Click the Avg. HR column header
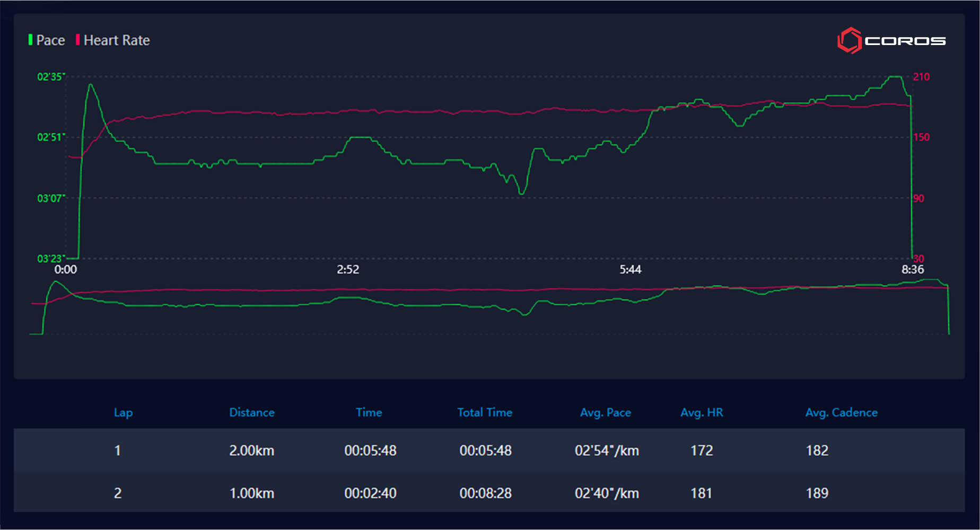The image size is (980, 530). point(701,412)
